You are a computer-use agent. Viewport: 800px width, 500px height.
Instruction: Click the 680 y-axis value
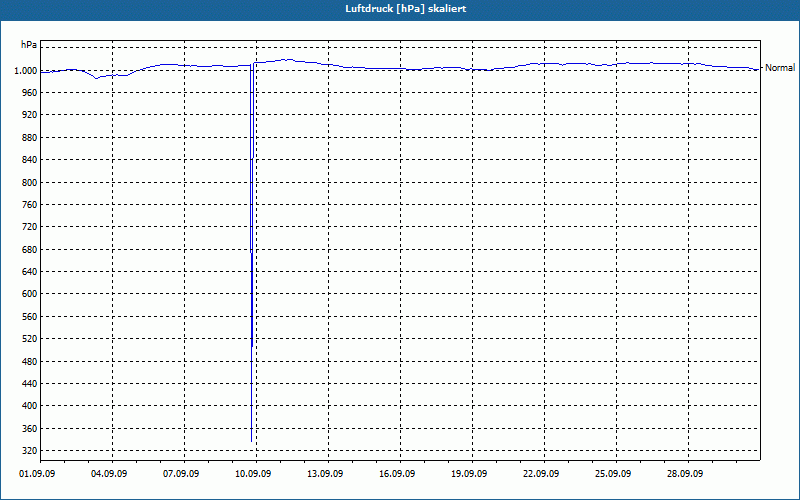pos(30,250)
